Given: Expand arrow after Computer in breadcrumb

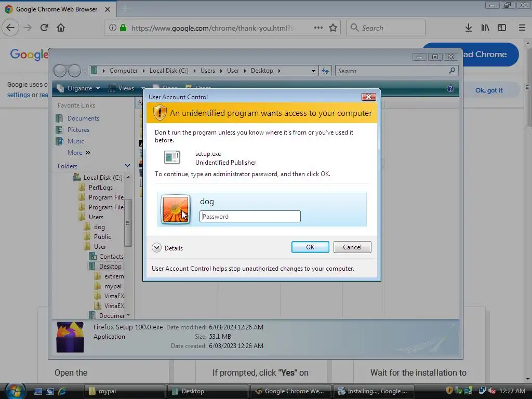Looking at the screenshot, I should (x=143, y=71).
